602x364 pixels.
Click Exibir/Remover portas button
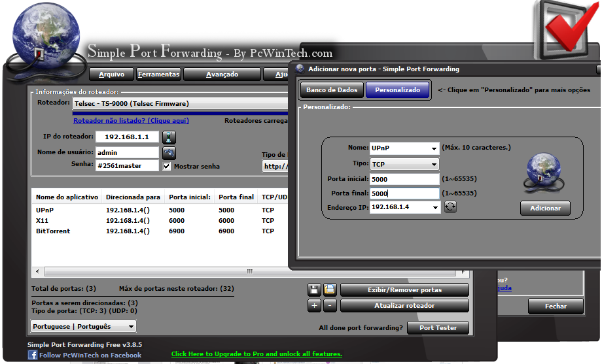coord(404,290)
